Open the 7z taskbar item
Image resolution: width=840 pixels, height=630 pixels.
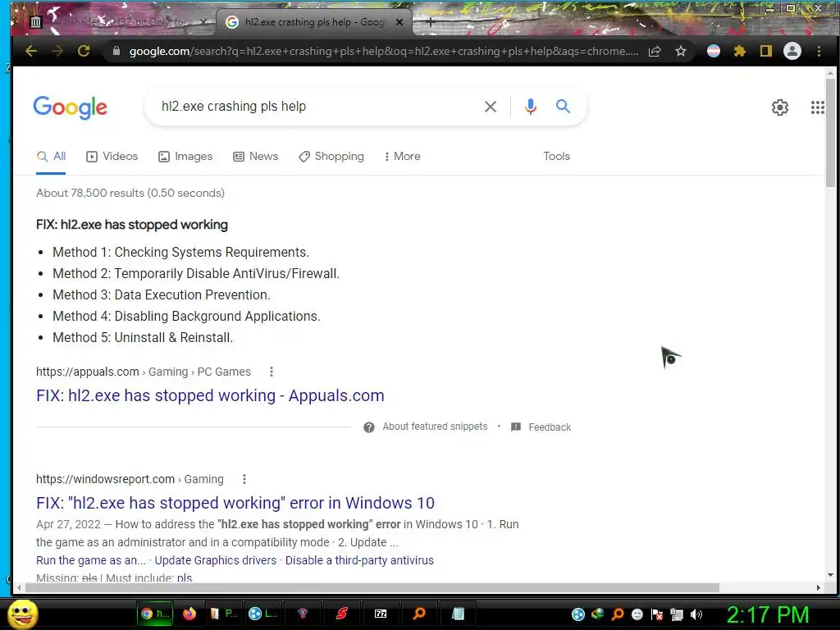381,614
